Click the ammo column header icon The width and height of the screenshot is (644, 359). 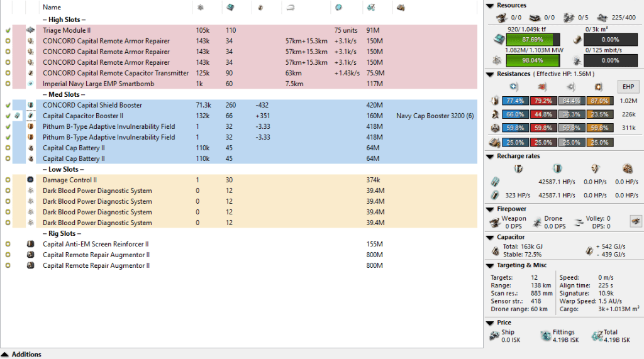[x=401, y=8]
